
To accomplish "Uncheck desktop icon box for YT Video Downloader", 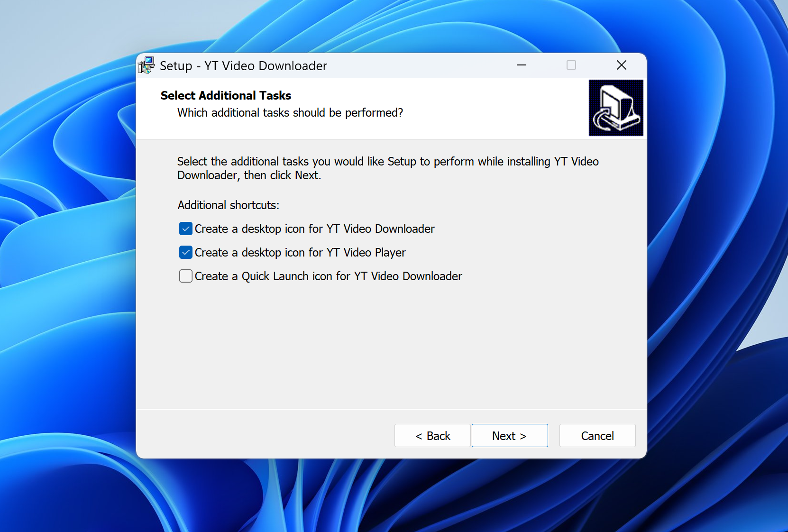I will pyautogui.click(x=186, y=229).
